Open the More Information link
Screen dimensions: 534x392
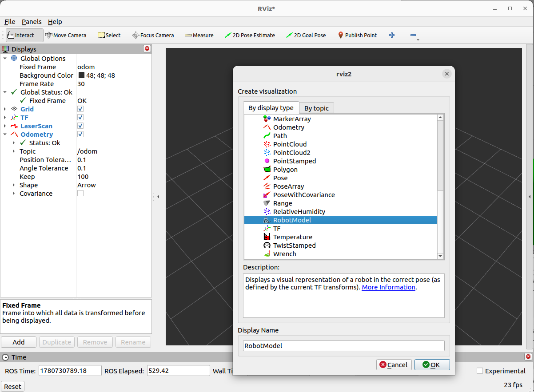point(389,287)
